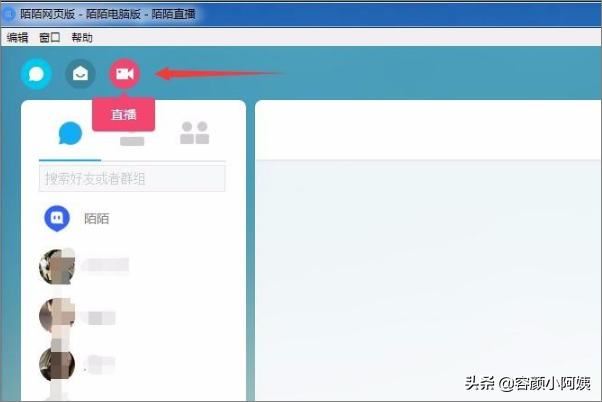
Task: Click the cyan chat bubble icon in top toolbar
Action: point(36,74)
